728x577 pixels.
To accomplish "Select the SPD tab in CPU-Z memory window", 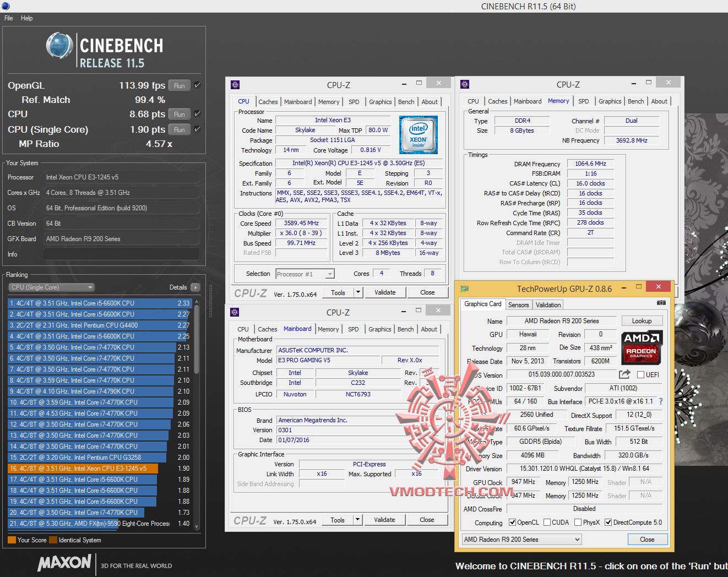I will pyautogui.click(x=584, y=101).
